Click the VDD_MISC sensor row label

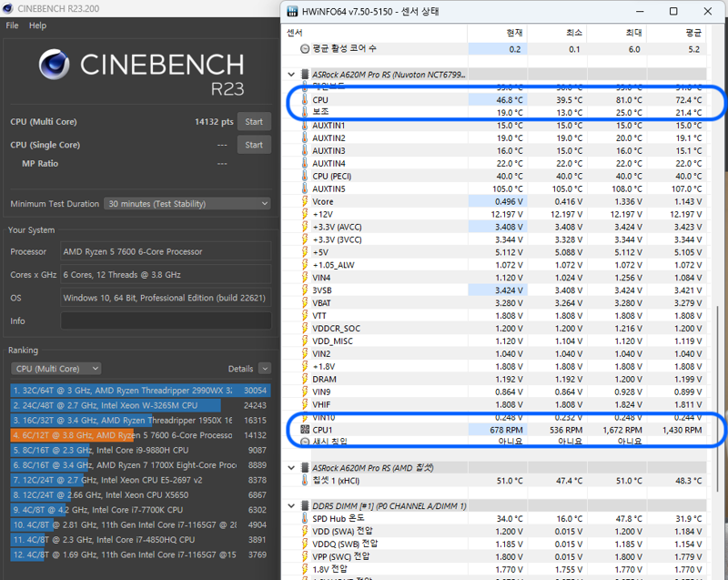pos(332,341)
